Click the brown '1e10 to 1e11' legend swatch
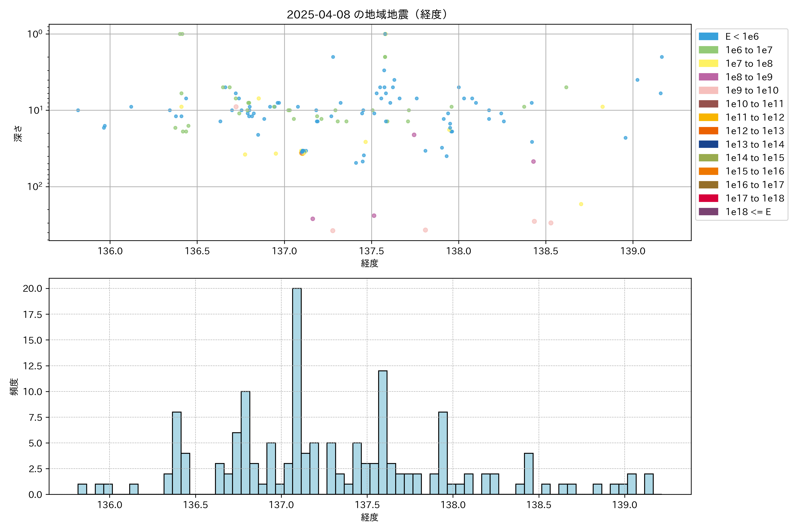 708,104
